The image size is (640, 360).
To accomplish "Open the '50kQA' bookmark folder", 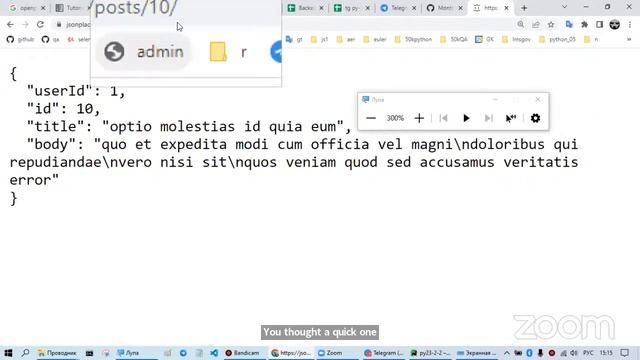I will (453, 40).
